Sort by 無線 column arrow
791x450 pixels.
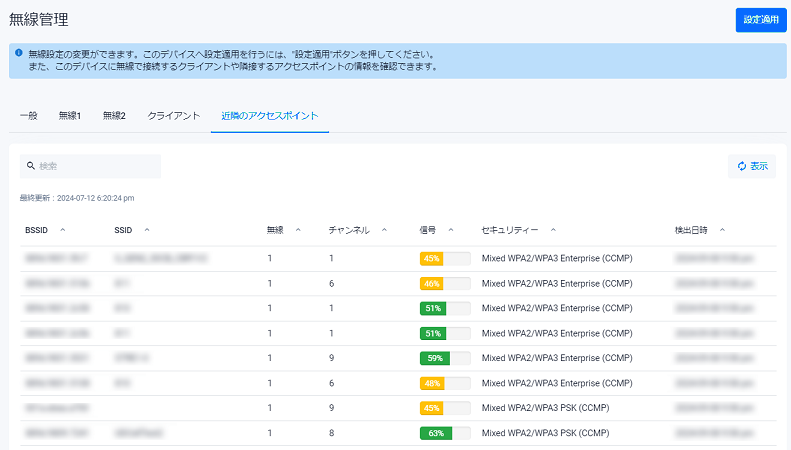(298, 230)
